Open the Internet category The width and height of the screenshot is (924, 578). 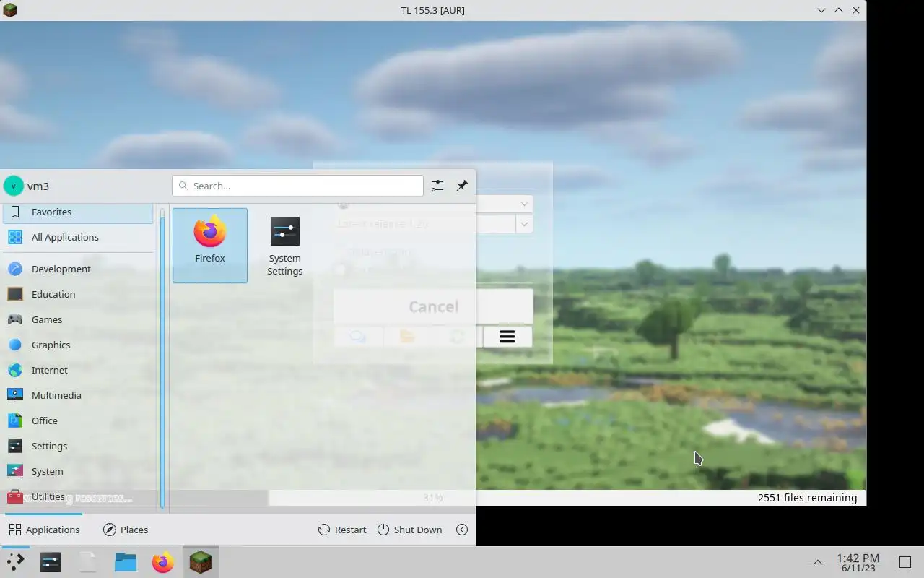coord(78,370)
